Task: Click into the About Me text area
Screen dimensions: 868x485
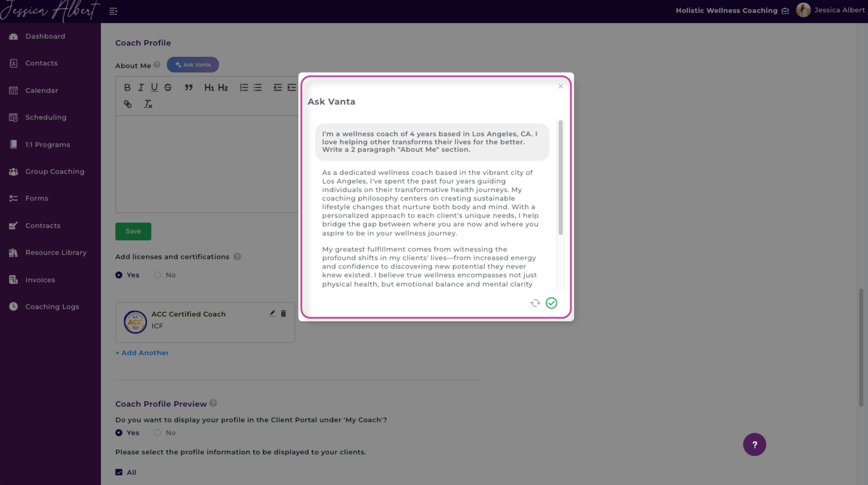Action: 207,164
